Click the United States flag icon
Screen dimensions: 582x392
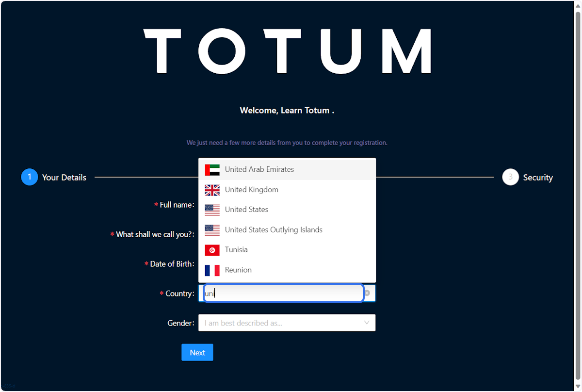pyautogui.click(x=212, y=210)
